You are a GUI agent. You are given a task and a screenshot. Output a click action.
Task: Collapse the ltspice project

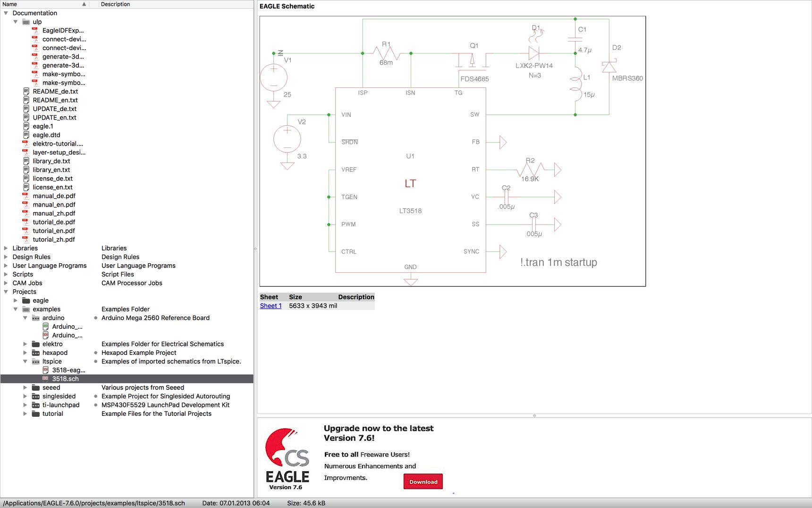pyautogui.click(x=25, y=362)
